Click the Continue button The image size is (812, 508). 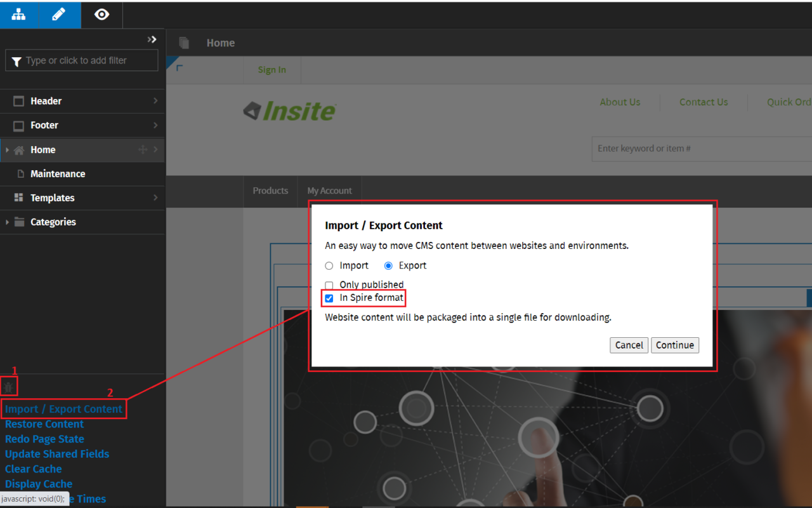(x=674, y=345)
